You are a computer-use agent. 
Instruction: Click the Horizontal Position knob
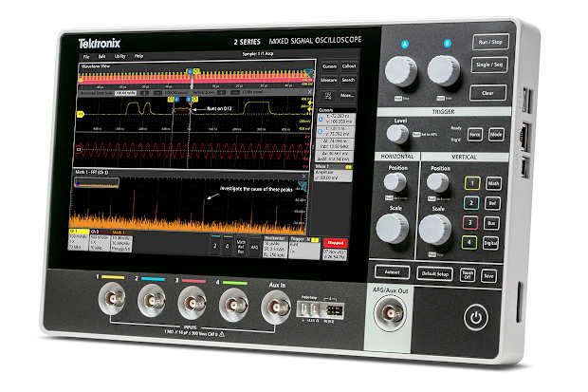tap(395, 183)
